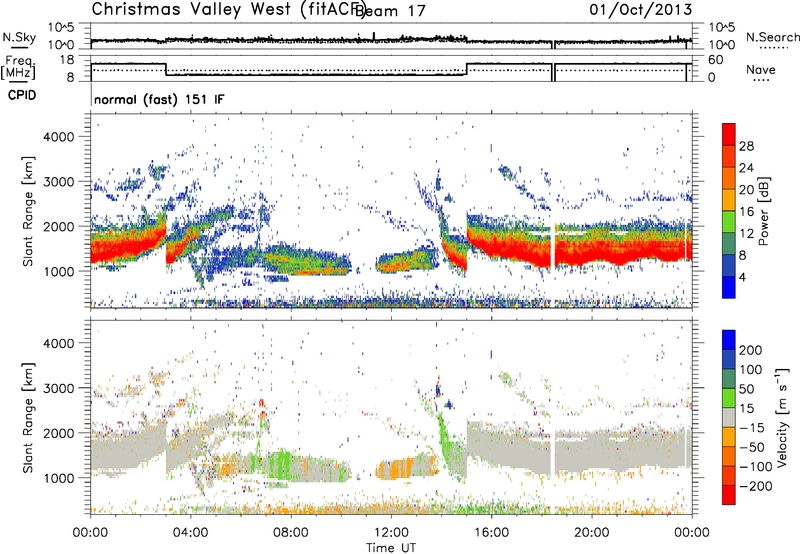Click the "normal (fast) 151 IF" text
This screenshot has height=554, width=800.
tap(159, 99)
